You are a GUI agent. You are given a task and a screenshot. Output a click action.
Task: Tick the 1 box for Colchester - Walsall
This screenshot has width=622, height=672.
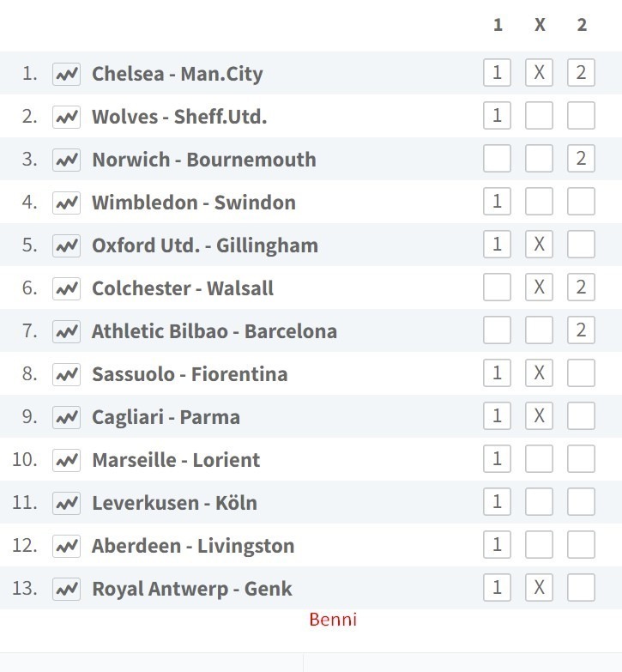497,287
